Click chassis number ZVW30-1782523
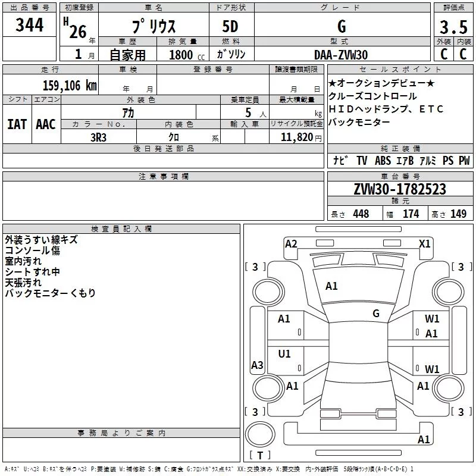Image resolution: width=476 pixels, height=476 pixels. coord(400,189)
